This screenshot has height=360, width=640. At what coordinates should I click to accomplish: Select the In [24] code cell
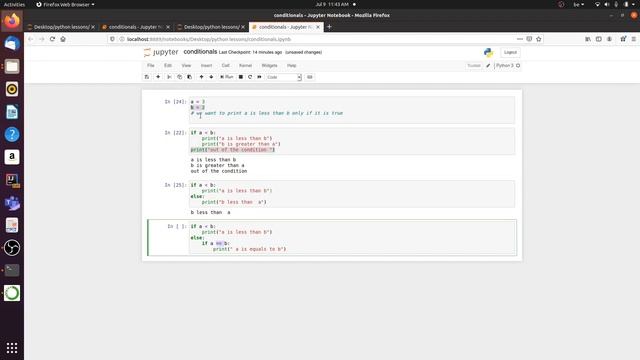[x=352, y=110]
